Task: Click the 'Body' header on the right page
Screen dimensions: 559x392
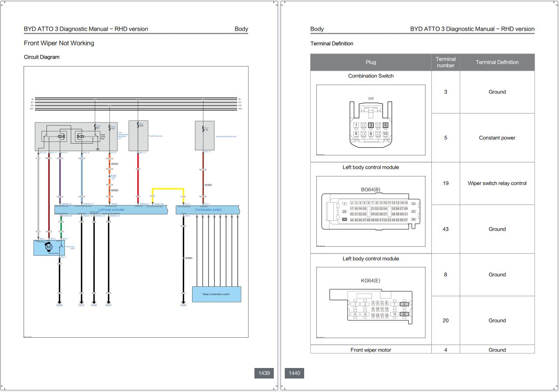Action: (317, 29)
